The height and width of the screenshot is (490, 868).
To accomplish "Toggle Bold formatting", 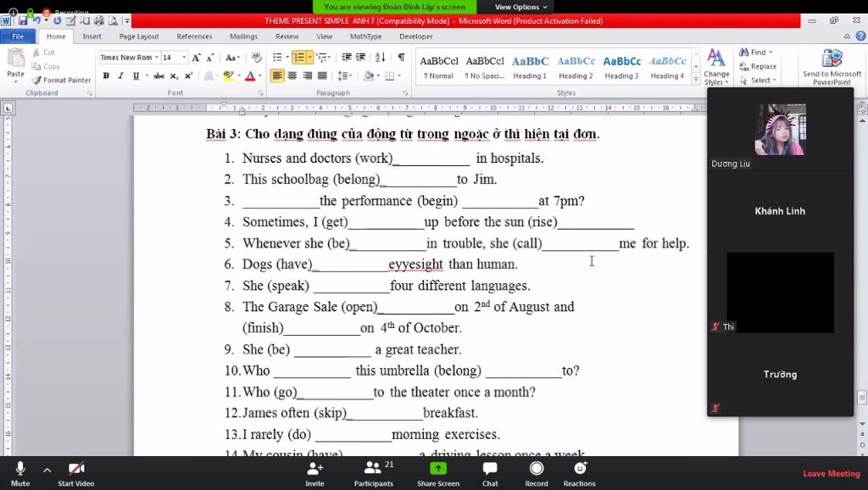I will click(106, 75).
